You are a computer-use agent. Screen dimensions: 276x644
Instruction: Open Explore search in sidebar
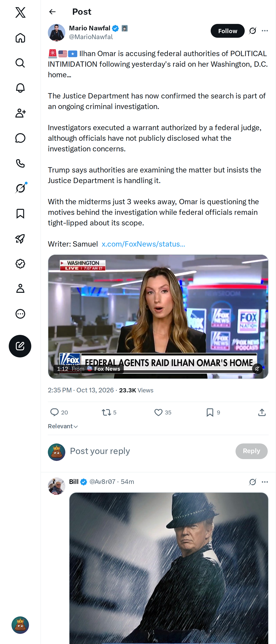[20, 63]
